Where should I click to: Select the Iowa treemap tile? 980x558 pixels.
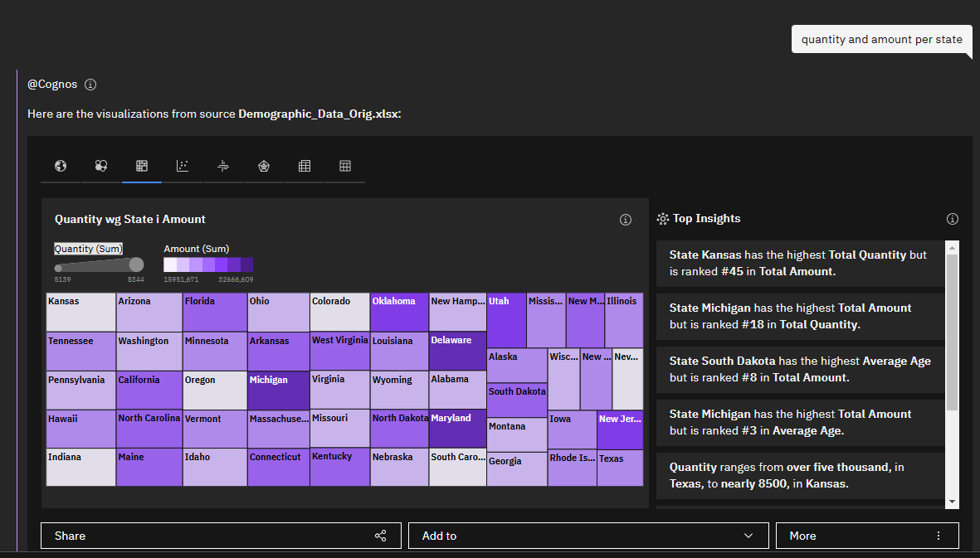(x=572, y=430)
